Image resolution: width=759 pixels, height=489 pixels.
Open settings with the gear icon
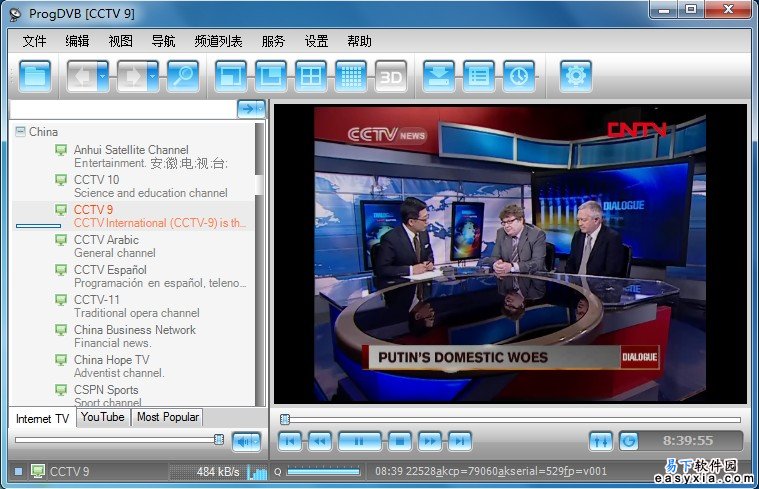coord(575,76)
